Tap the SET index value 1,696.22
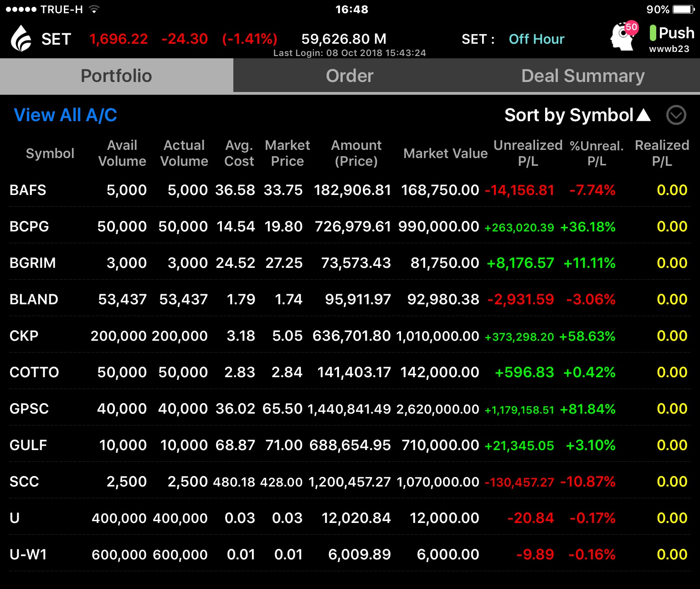This screenshot has height=589, width=700. 118,39
